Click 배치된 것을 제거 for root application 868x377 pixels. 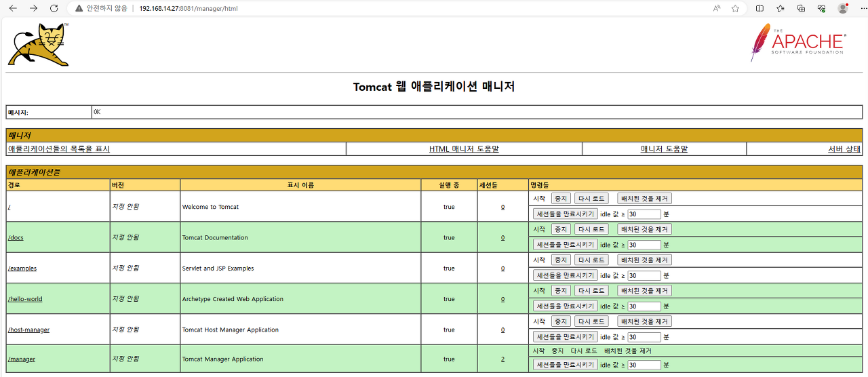tap(644, 199)
